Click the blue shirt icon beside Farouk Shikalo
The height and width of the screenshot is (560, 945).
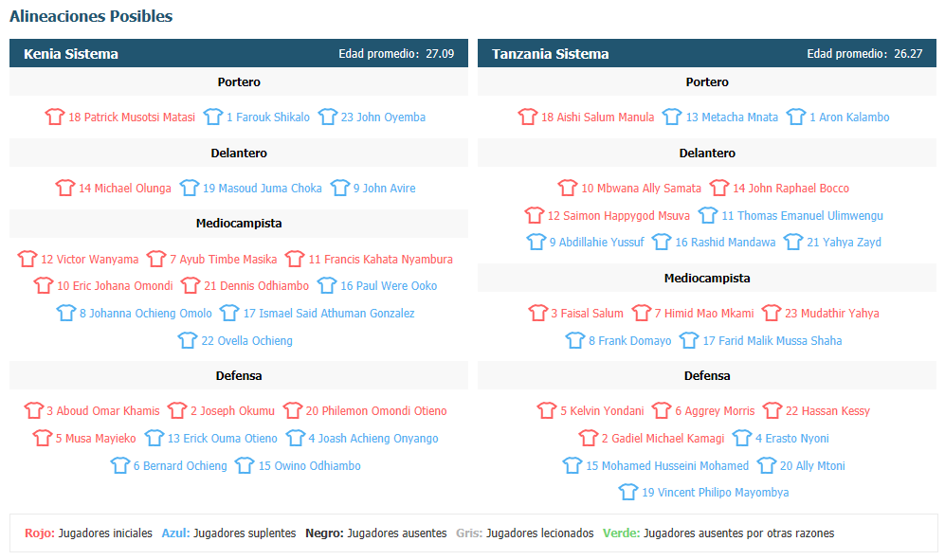212,117
